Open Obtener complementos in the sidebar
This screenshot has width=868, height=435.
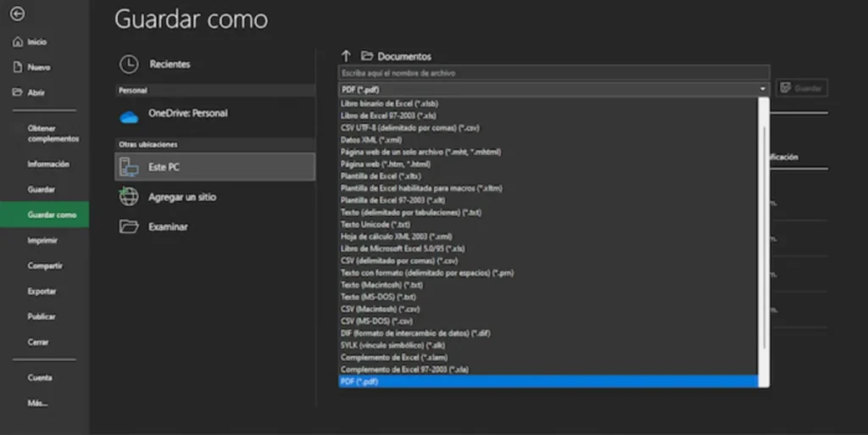pos(53,133)
